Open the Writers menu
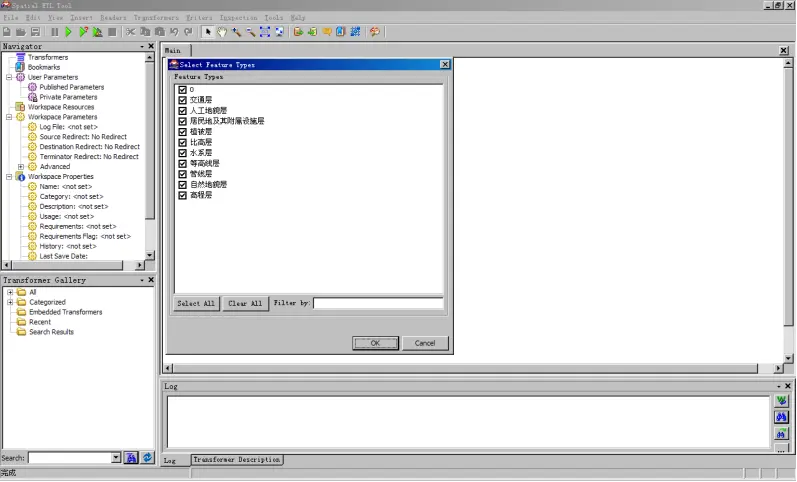 [199, 17]
